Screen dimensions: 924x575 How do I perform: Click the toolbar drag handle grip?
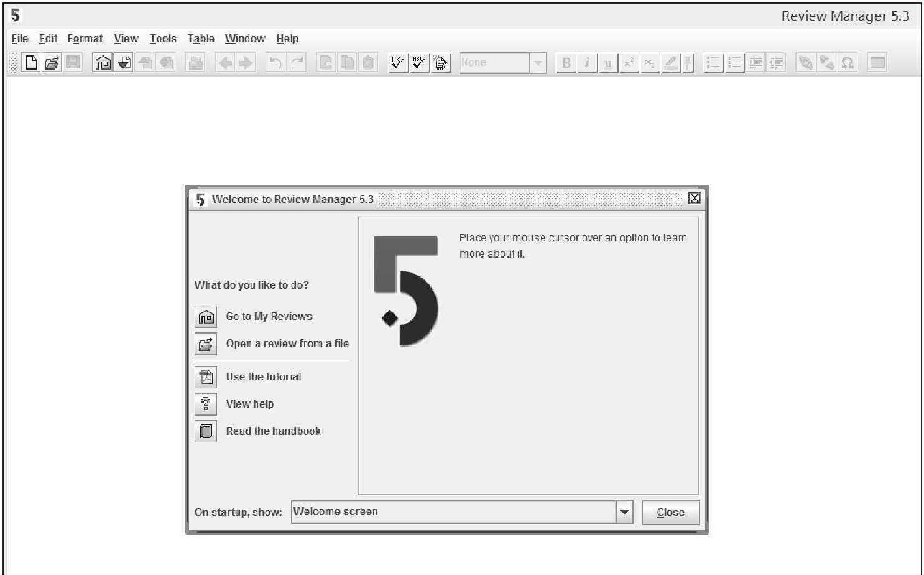pos(12,62)
